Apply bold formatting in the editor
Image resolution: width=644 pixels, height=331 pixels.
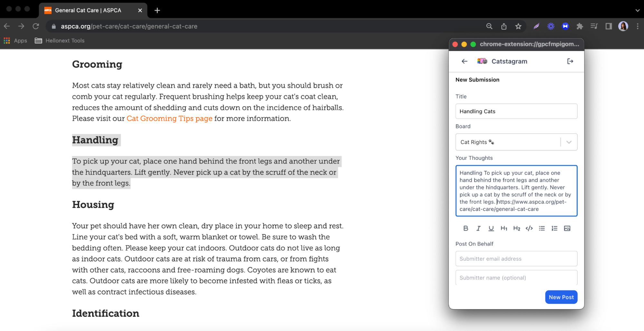[x=466, y=228]
